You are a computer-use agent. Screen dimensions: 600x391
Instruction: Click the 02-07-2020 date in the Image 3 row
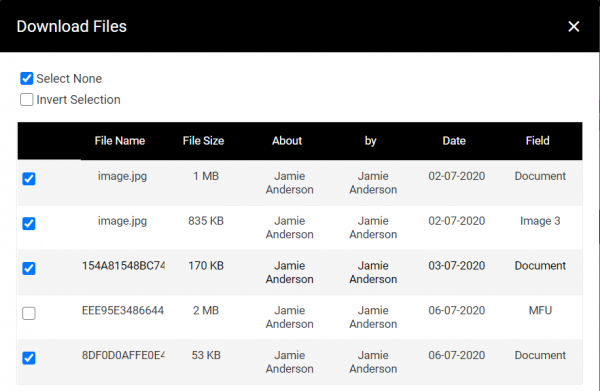click(x=457, y=221)
